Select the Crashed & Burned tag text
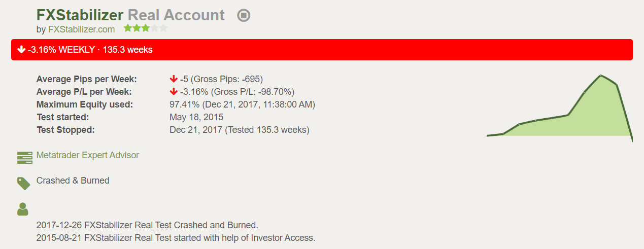Image resolution: width=644 pixels, height=249 pixels. click(x=73, y=181)
